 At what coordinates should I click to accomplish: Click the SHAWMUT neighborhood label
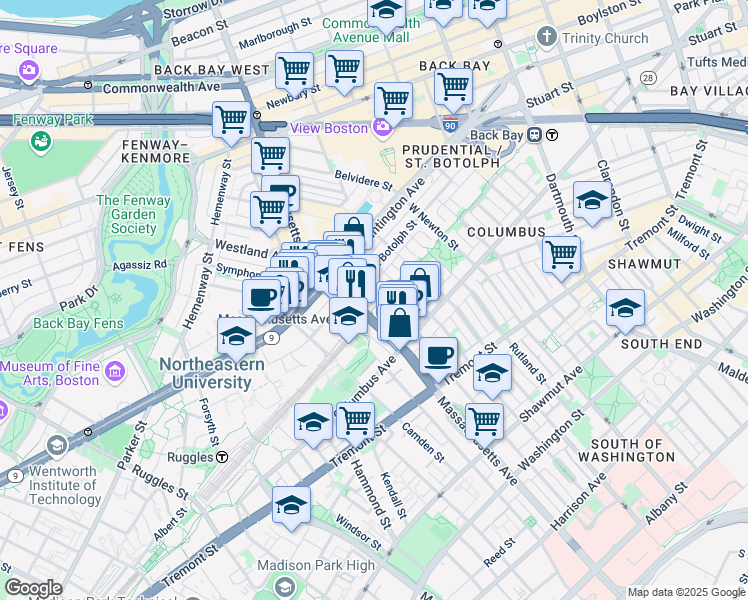pyautogui.click(x=644, y=264)
